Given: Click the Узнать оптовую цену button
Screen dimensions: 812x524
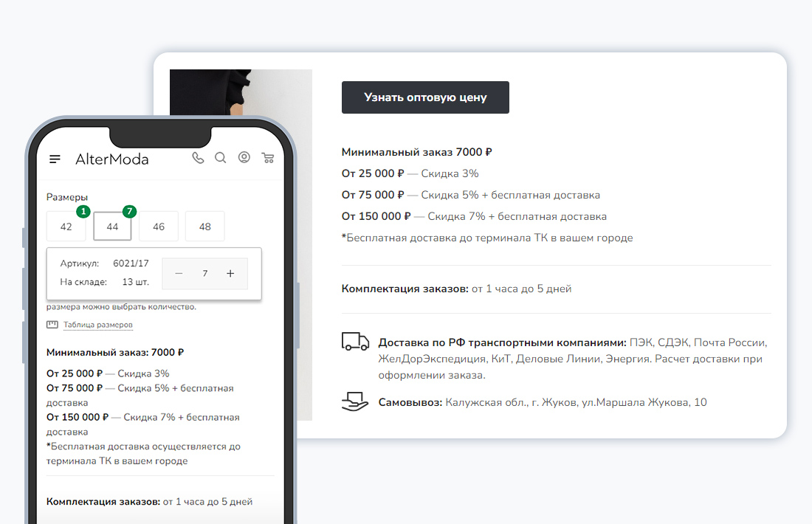Looking at the screenshot, I should [x=425, y=97].
